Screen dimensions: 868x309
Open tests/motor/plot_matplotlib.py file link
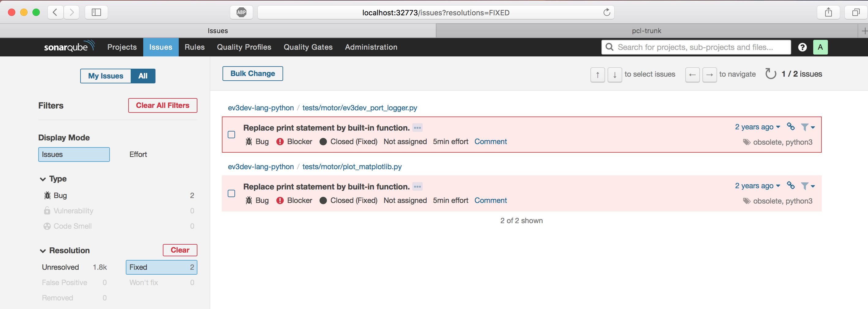tap(352, 167)
